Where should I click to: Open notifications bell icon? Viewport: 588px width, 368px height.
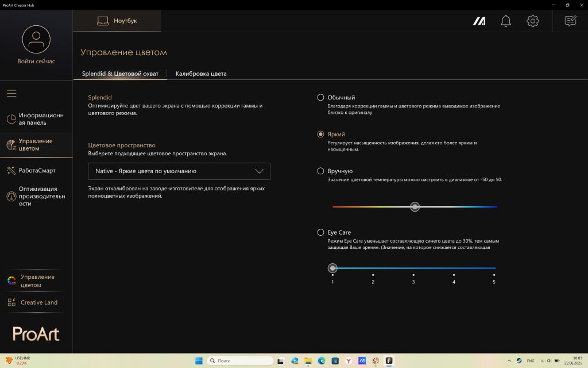pyautogui.click(x=505, y=21)
